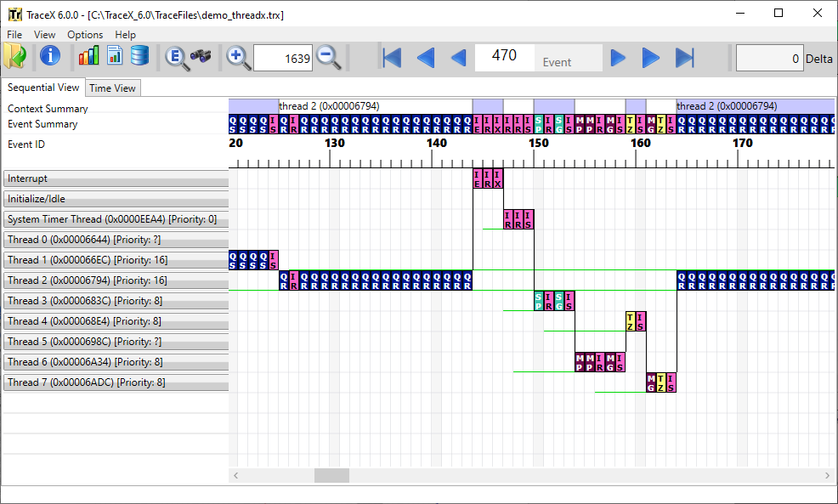
Task: Click the report document icon
Action: [114, 57]
